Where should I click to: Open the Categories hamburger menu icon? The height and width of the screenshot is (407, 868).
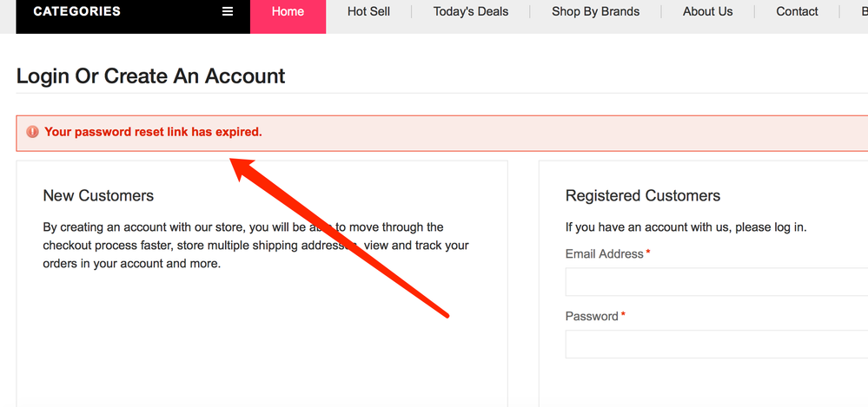click(x=228, y=12)
